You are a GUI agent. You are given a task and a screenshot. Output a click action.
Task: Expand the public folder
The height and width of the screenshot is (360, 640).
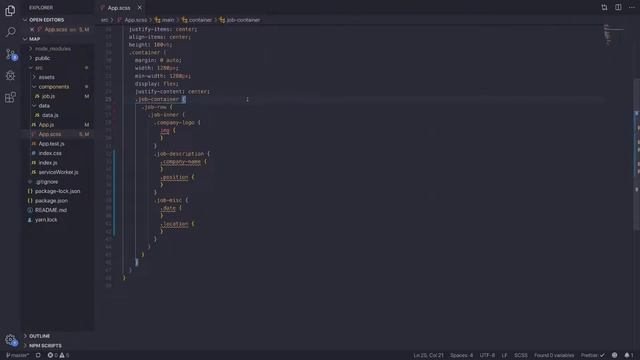click(x=42, y=58)
